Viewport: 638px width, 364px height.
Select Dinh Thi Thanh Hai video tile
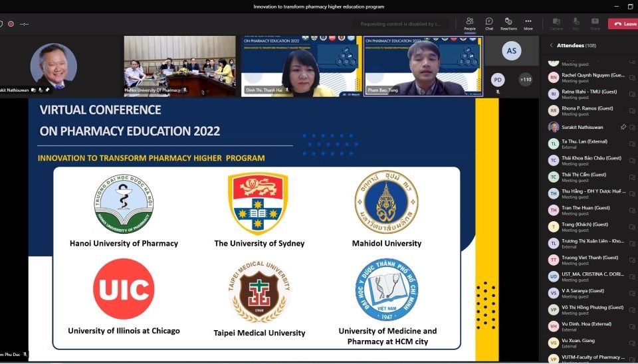[302, 66]
